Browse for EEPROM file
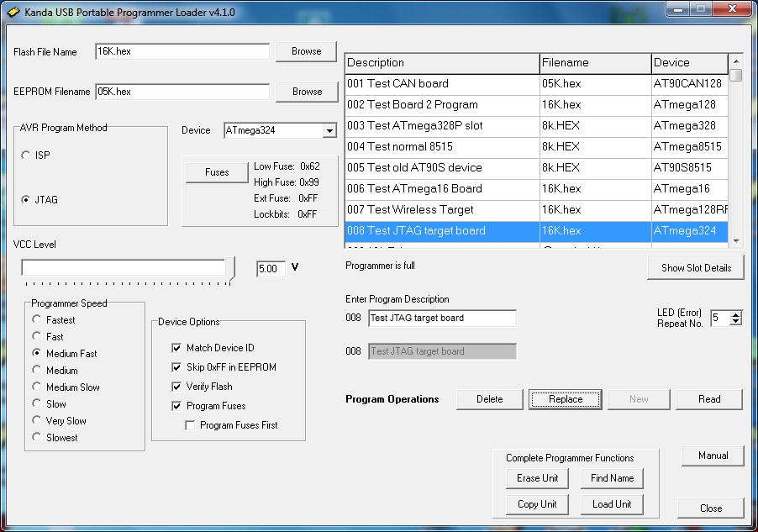 [x=307, y=92]
